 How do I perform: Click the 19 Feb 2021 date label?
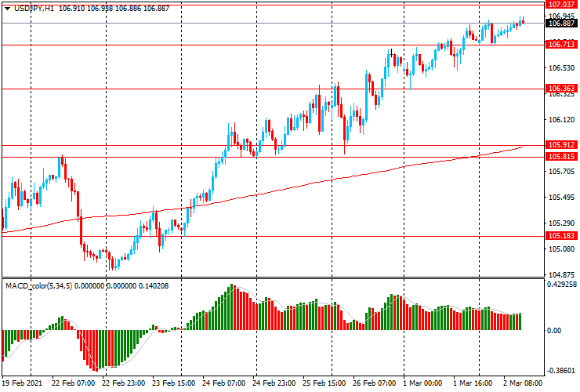coord(22,383)
